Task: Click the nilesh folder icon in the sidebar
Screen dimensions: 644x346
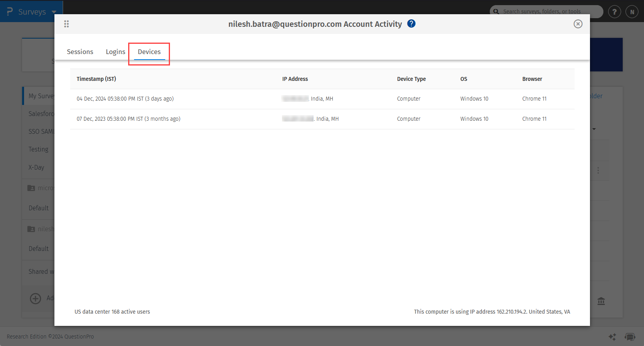Action: point(31,229)
